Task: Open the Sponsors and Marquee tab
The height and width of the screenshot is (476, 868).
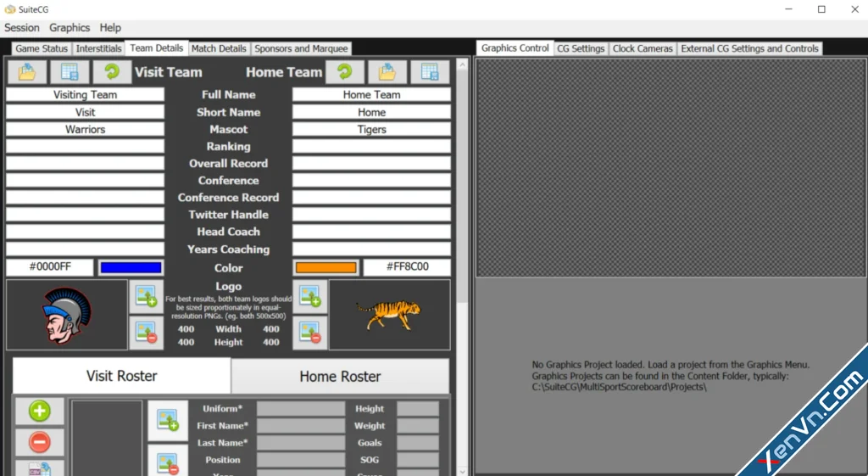Action: 301,48
